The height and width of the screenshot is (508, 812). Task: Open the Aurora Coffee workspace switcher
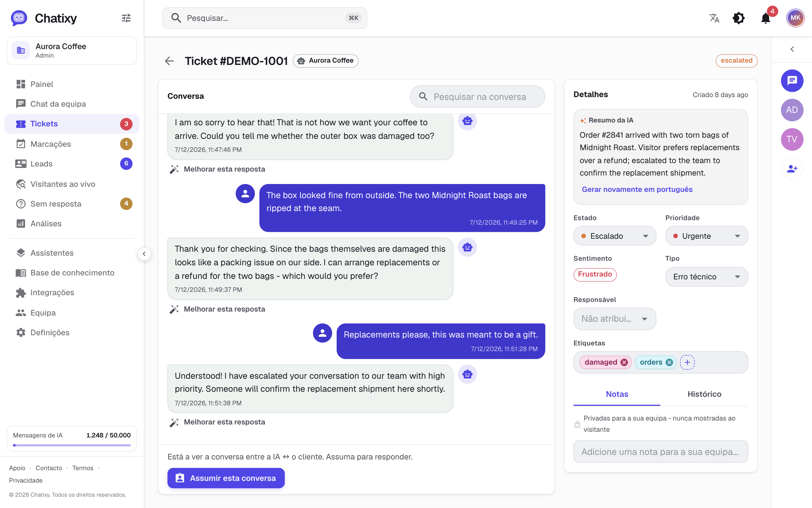pos(72,51)
